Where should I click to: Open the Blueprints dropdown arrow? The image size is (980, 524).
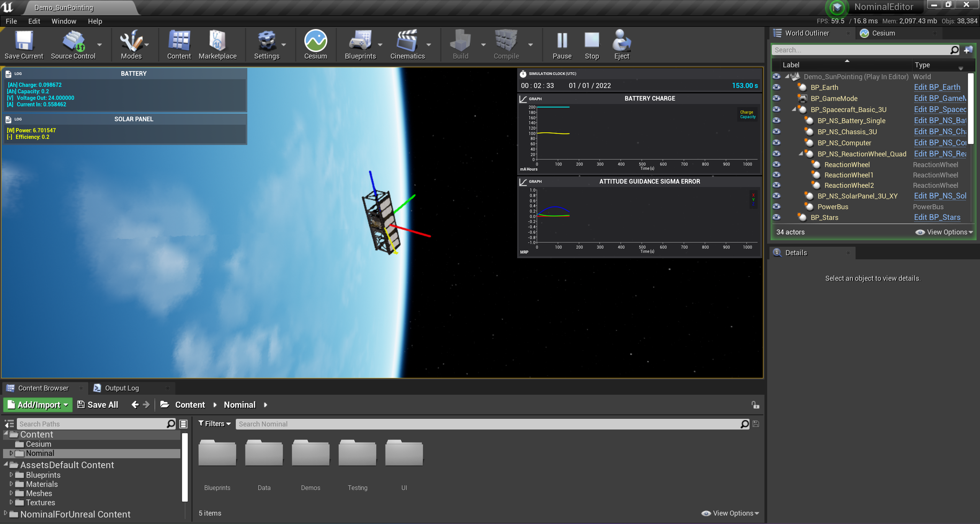(380, 45)
